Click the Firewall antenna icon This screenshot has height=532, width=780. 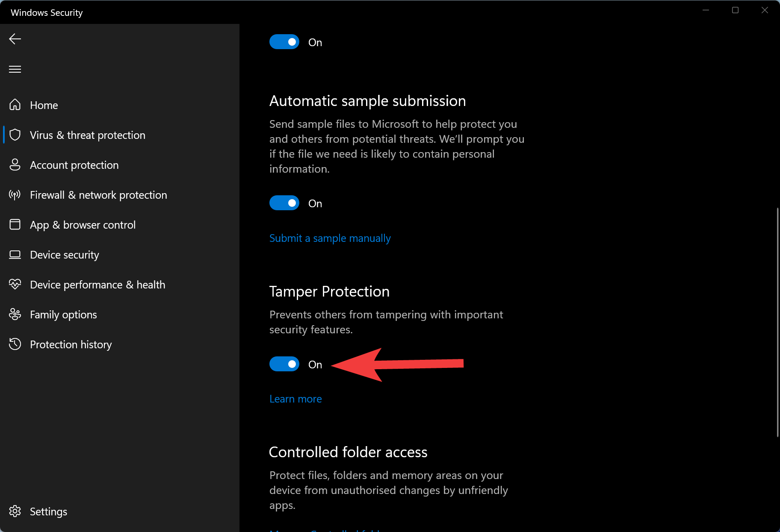pyautogui.click(x=15, y=195)
